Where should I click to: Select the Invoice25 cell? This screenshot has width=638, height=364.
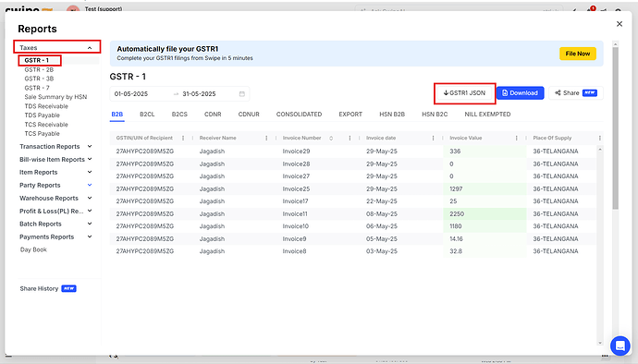[296, 189]
